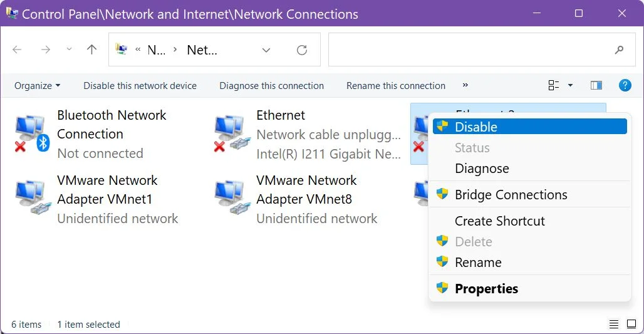Click the VMware Network Adapter VMnet1 label
Screen dimensions: 644x334
[107, 189]
